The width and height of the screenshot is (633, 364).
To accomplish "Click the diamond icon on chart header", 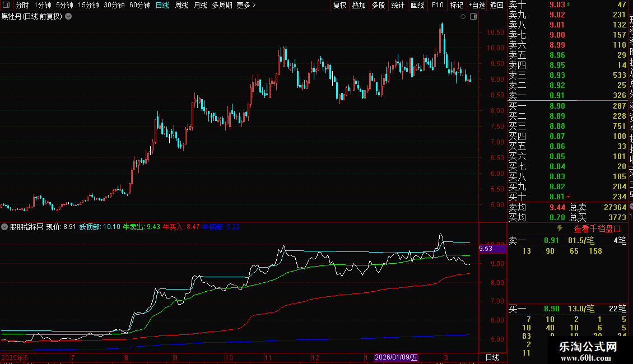I will tap(463, 17).
